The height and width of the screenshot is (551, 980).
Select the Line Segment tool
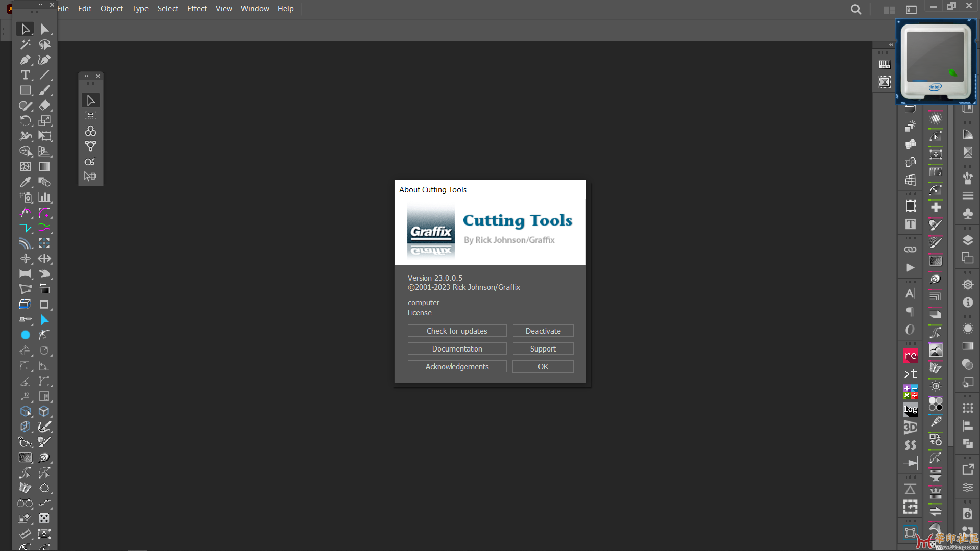(44, 75)
